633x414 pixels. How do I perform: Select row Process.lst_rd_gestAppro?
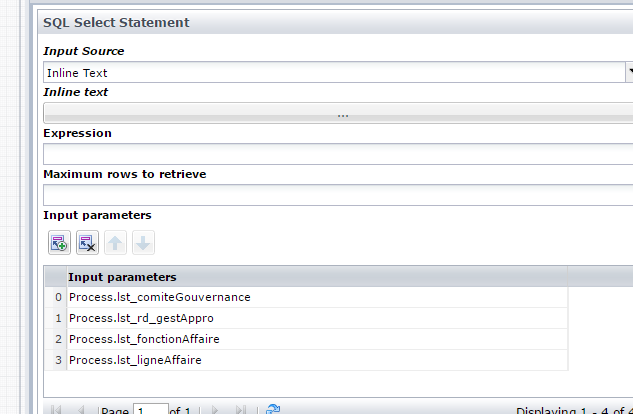pos(306,318)
